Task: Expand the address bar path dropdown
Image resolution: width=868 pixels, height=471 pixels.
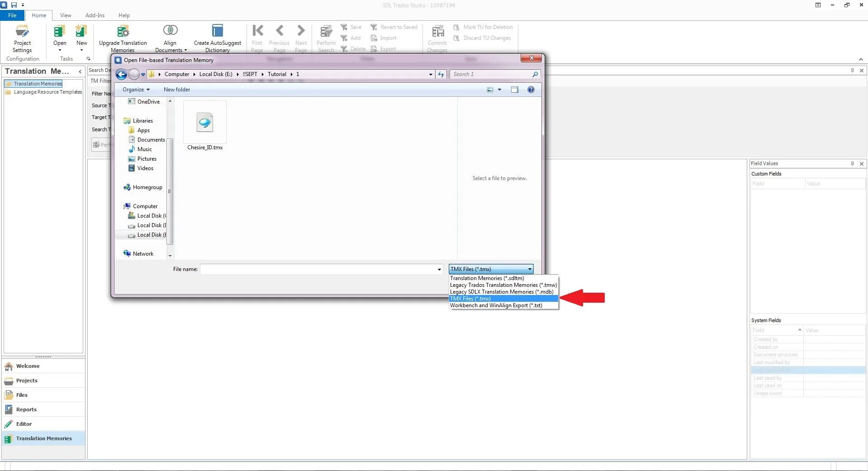Action: pyautogui.click(x=431, y=74)
